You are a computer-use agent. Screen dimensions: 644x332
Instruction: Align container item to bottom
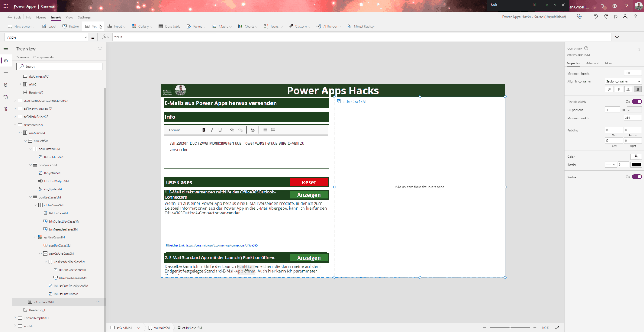628,89
